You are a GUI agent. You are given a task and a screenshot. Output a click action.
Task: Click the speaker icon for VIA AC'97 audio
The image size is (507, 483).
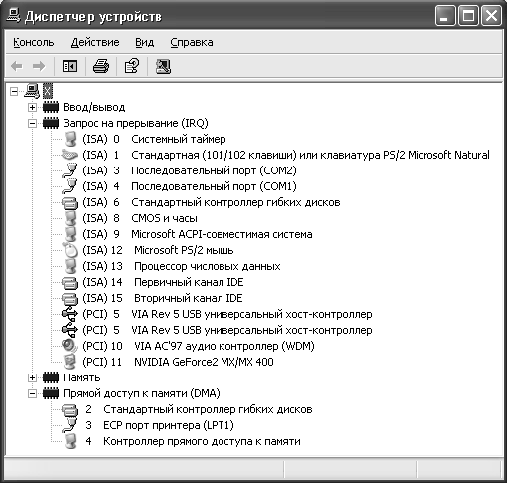pos(70,346)
